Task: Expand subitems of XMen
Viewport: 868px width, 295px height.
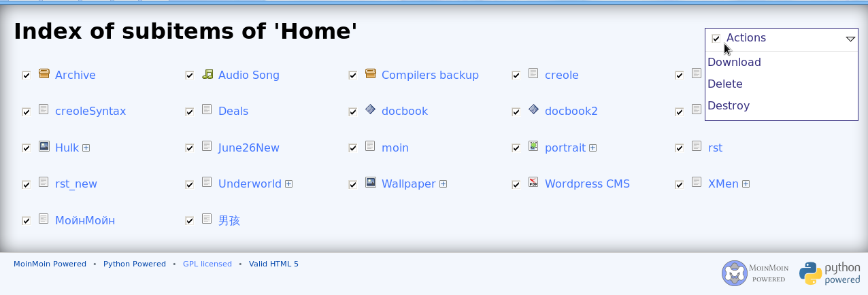Action: (x=746, y=184)
